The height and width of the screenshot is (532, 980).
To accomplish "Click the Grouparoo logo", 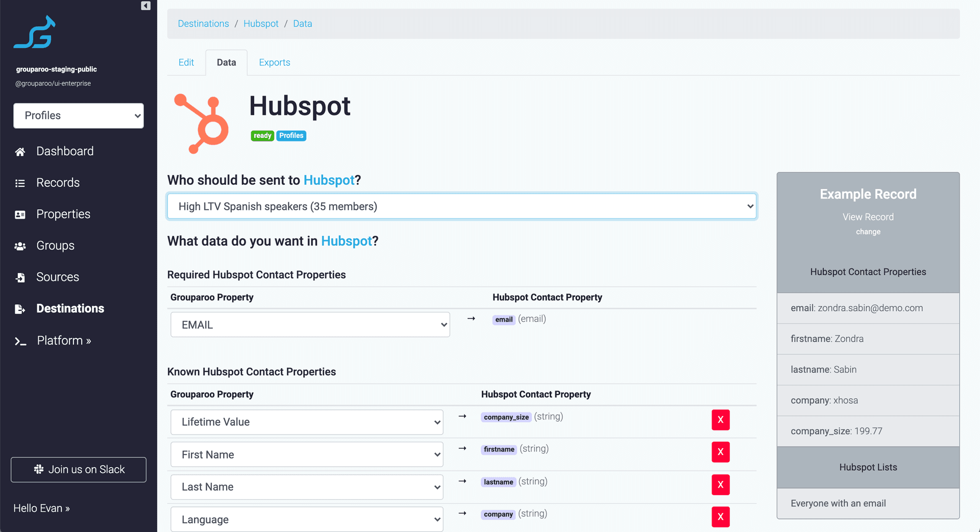I will pyautogui.click(x=35, y=32).
